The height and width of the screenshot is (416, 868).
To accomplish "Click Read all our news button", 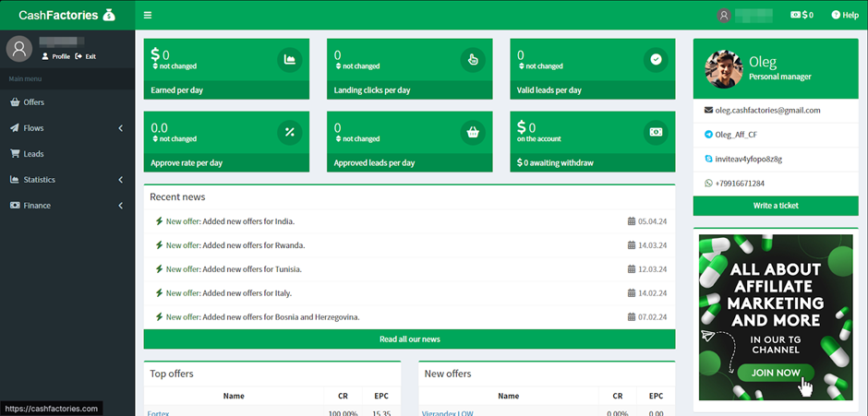I will coord(409,339).
